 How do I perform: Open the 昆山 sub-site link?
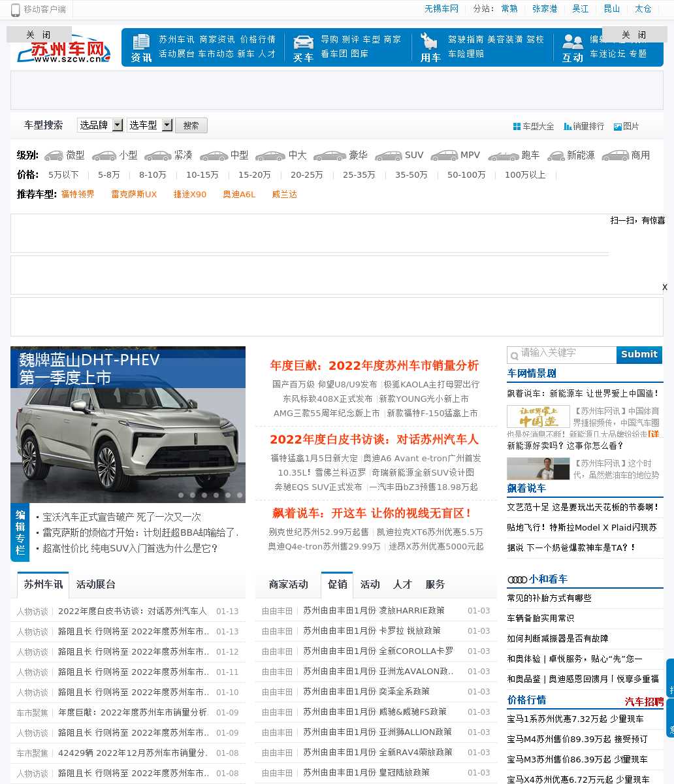click(x=612, y=9)
